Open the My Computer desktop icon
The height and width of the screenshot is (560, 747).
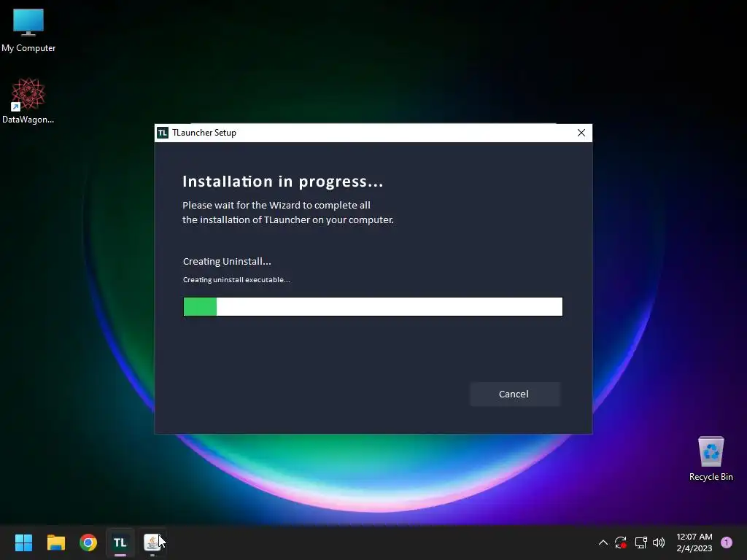pos(28,31)
